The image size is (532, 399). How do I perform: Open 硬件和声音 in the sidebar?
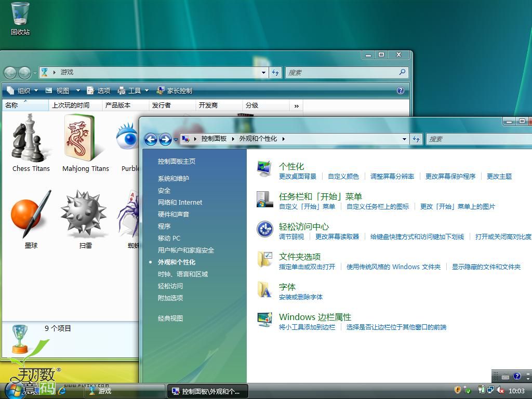point(174,215)
